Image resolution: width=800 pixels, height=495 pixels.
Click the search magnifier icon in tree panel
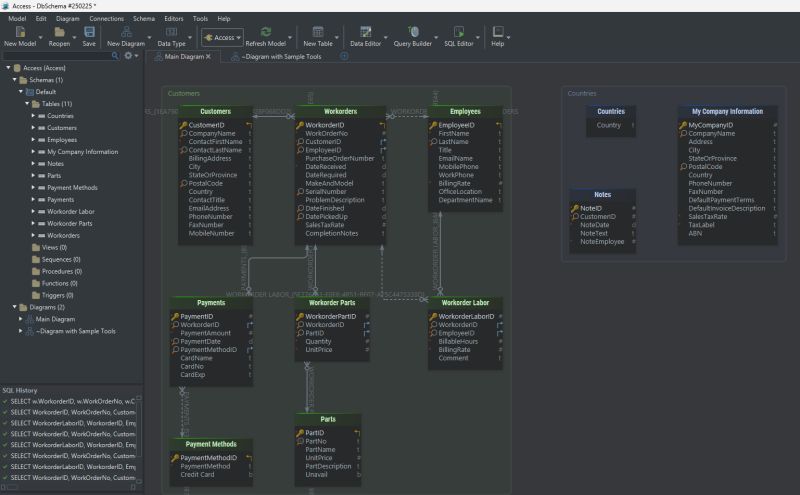tap(115, 56)
